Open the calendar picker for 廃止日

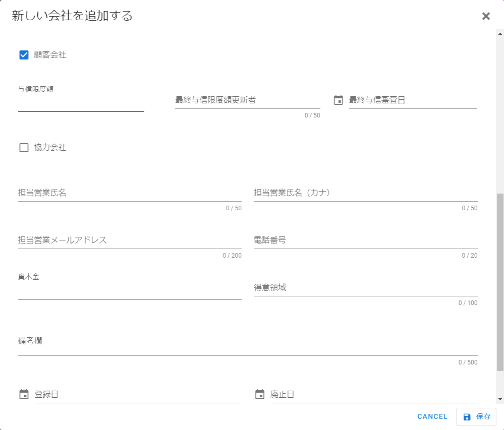(x=258, y=394)
